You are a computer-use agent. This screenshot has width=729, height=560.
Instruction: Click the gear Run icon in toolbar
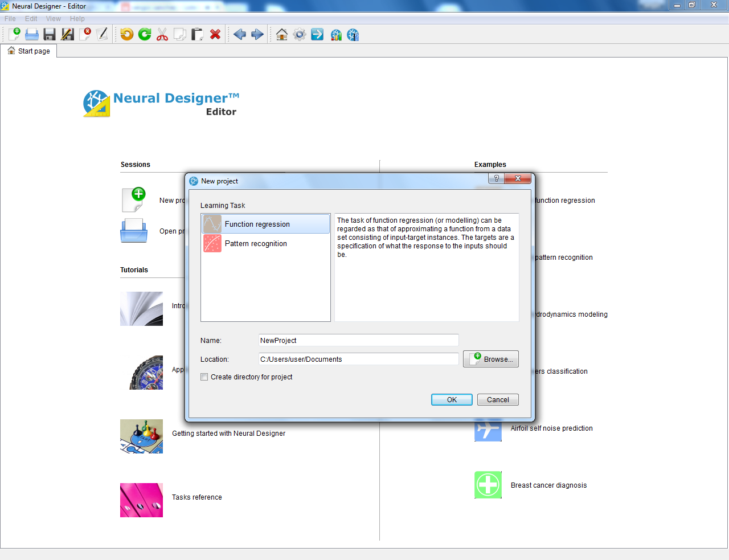click(300, 34)
